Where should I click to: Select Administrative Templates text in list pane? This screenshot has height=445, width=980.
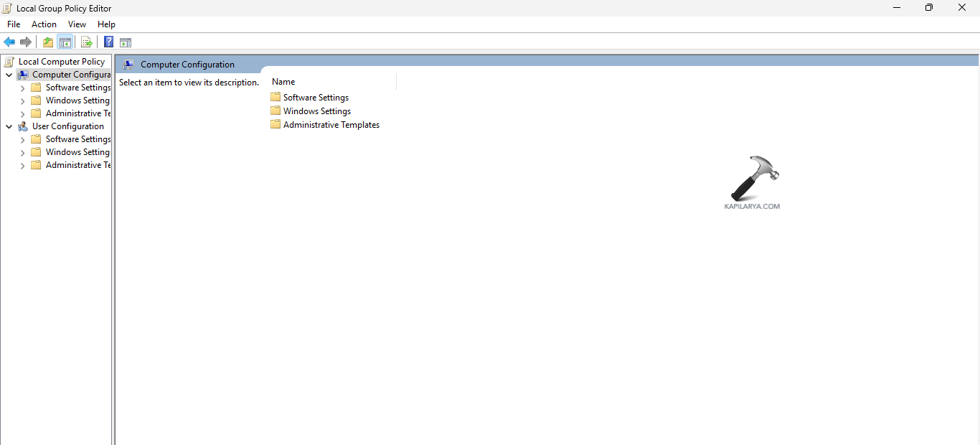point(331,125)
